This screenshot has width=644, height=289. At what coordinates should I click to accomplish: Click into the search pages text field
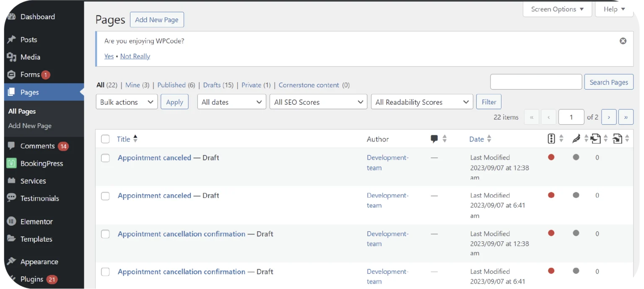coord(536,82)
